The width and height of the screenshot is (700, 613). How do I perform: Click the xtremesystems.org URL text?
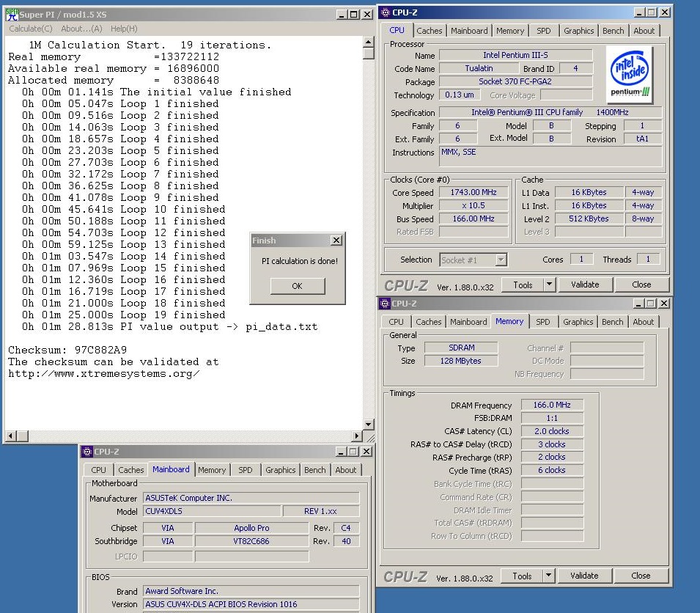103,374
